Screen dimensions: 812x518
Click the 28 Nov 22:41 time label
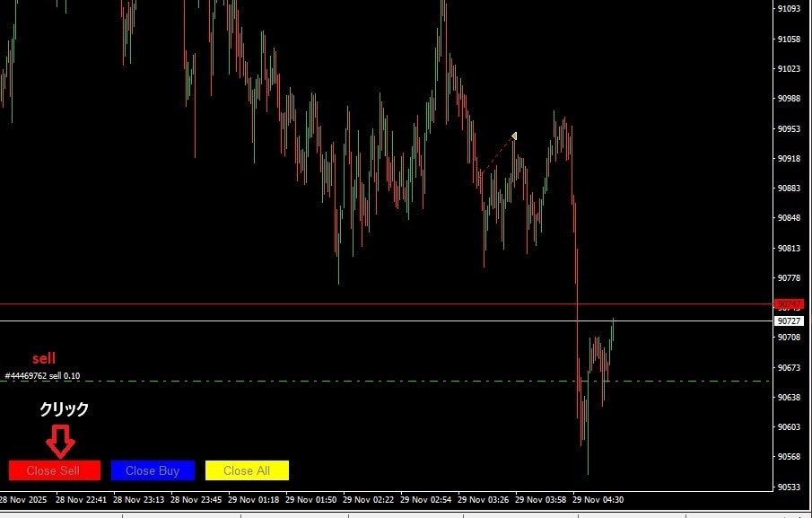[x=81, y=500]
